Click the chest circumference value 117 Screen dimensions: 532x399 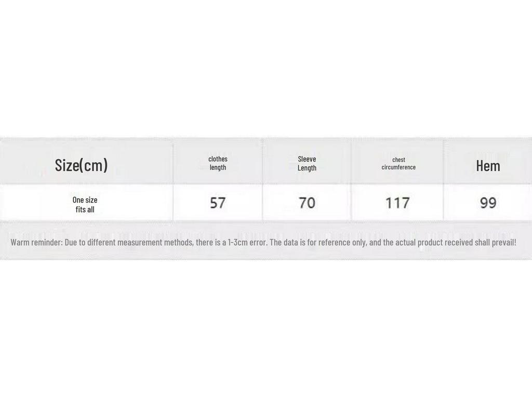click(397, 203)
